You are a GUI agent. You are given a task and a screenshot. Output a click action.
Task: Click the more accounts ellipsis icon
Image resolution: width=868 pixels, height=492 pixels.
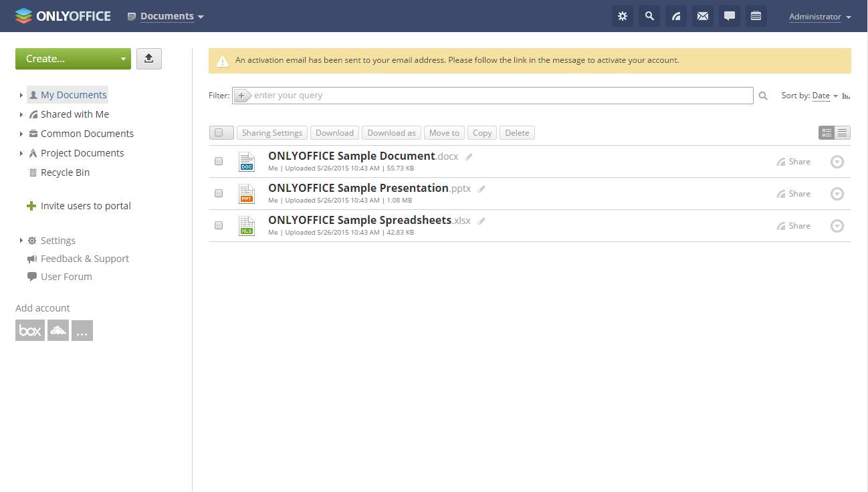[82, 330]
